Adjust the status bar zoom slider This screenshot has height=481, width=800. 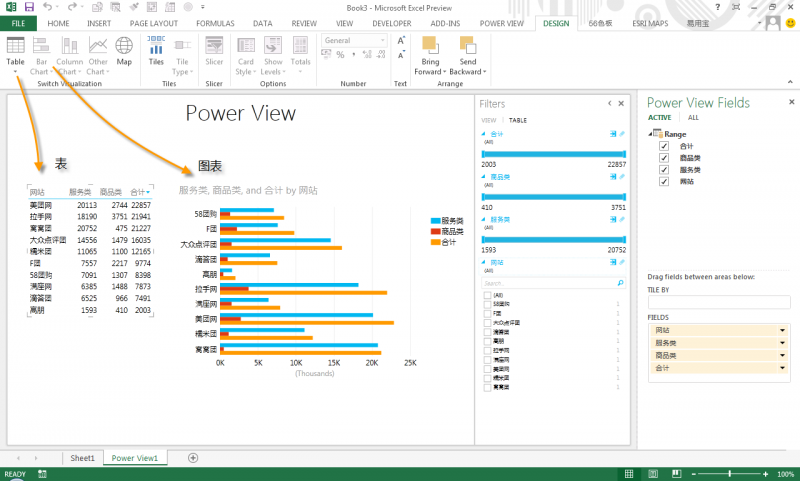[x=730, y=474]
